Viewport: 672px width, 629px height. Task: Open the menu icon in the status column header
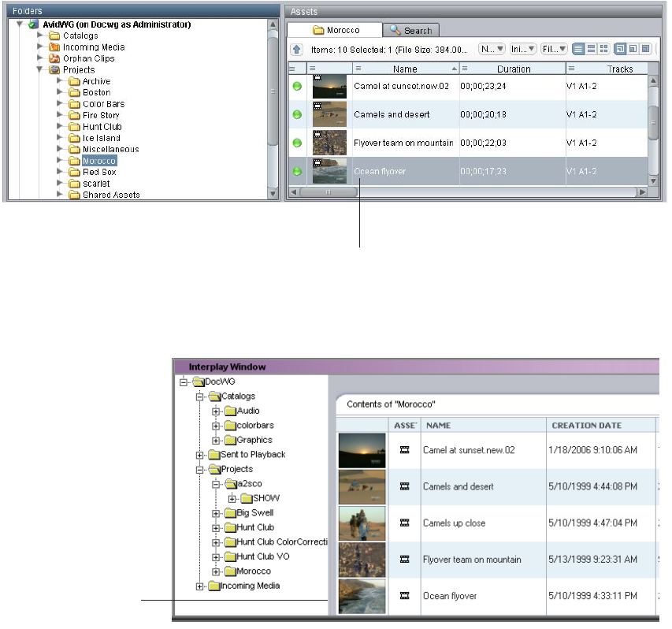[291, 69]
